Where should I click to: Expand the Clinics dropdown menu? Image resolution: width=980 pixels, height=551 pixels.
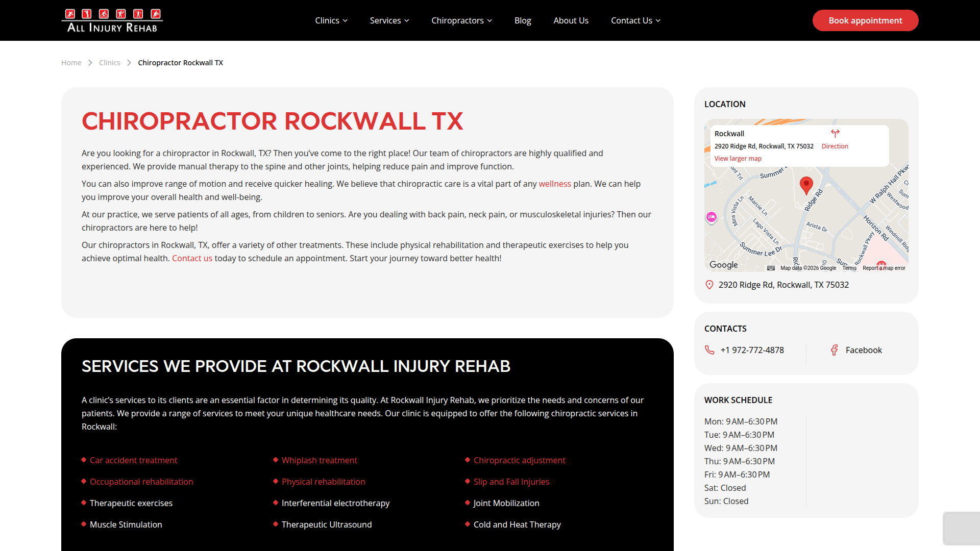(x=331, y=20)
